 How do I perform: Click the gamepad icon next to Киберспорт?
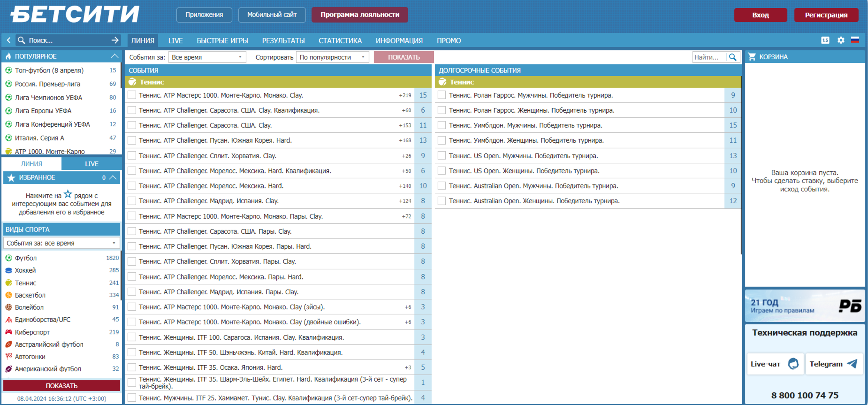tap(9, 332)
